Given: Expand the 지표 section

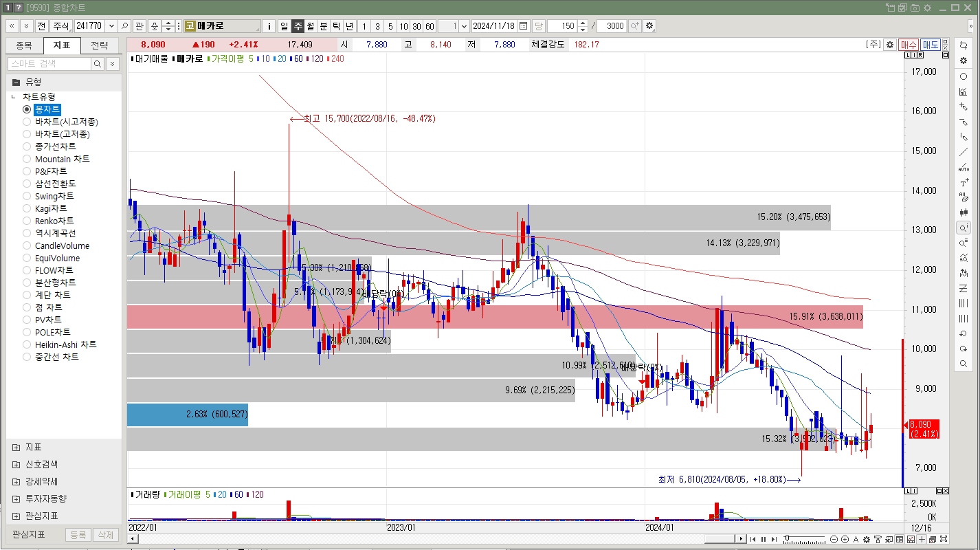Looking at the screenshot, I should click(16, 447).
